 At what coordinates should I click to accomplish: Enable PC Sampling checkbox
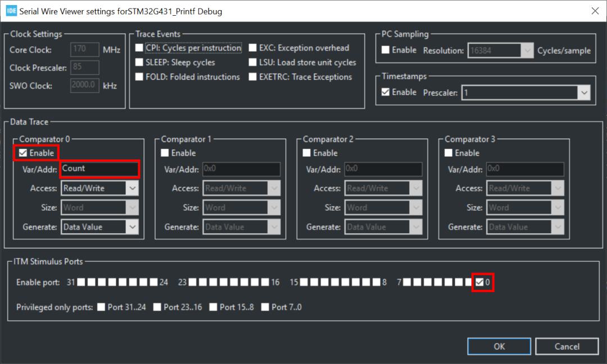pyautogui.click(x=386, y=50)
